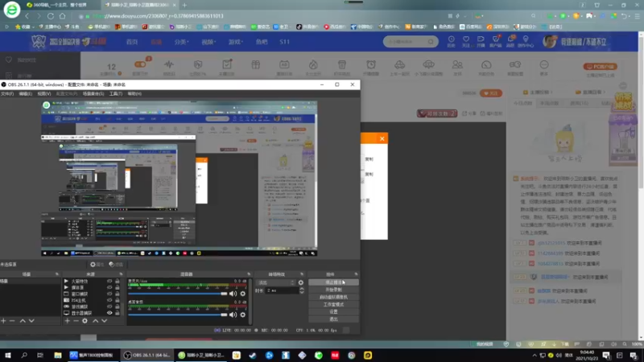This screenshot has height=362, width=644.
Task: Move selected source up with arrow
Action: click(95, 320)
